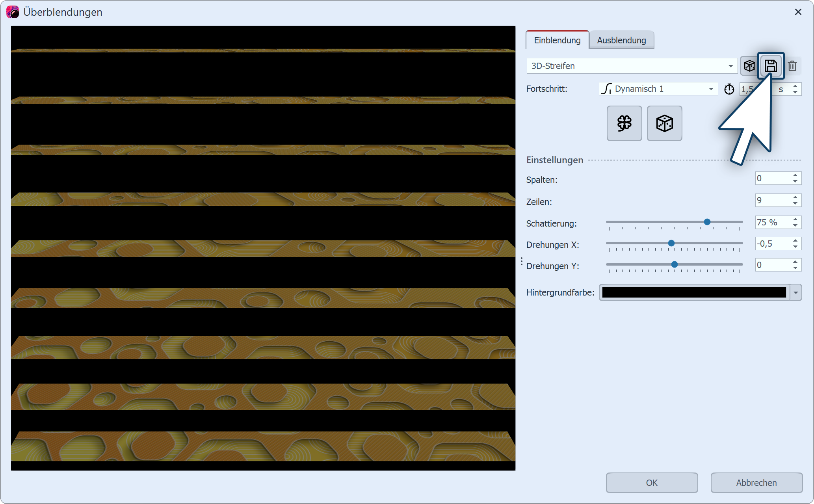Click the large clover leaf button

[x=624, y=123]
